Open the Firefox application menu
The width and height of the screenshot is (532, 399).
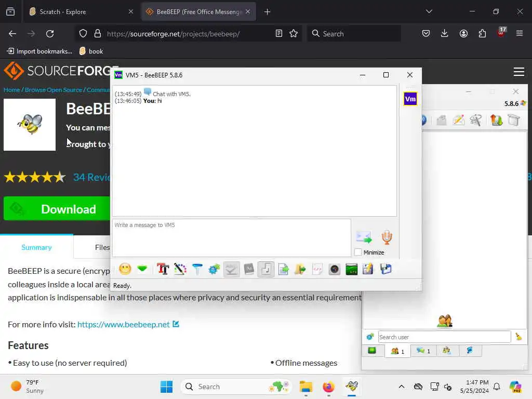[519, 34]
